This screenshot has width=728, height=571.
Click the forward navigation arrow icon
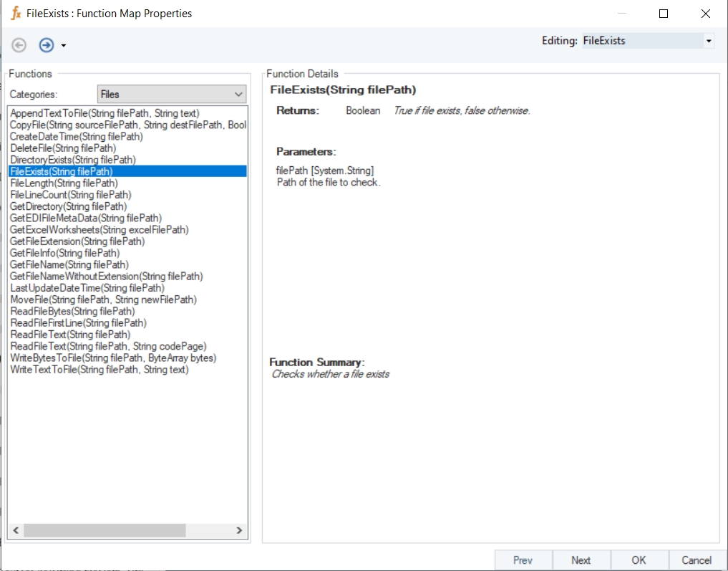coord(46,45)
